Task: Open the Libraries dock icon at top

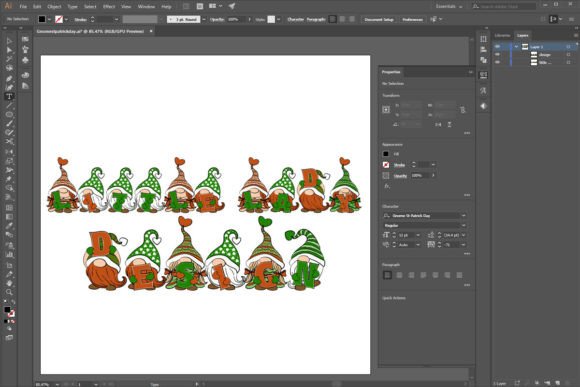Action: [x=483, y=39]
